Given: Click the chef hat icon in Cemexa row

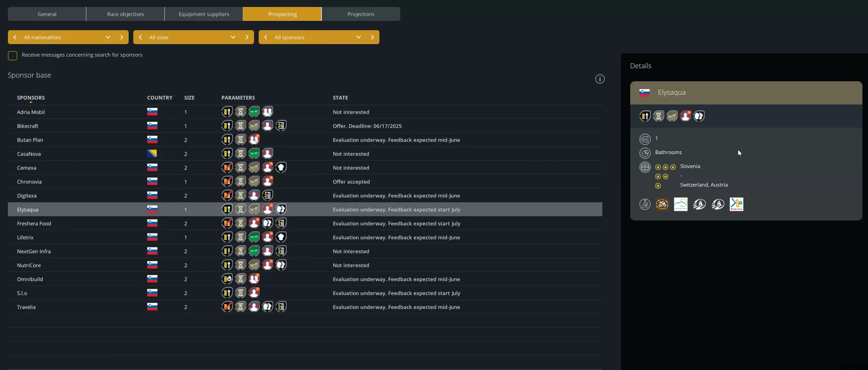Looking at the screenshot, I should 281,168.
